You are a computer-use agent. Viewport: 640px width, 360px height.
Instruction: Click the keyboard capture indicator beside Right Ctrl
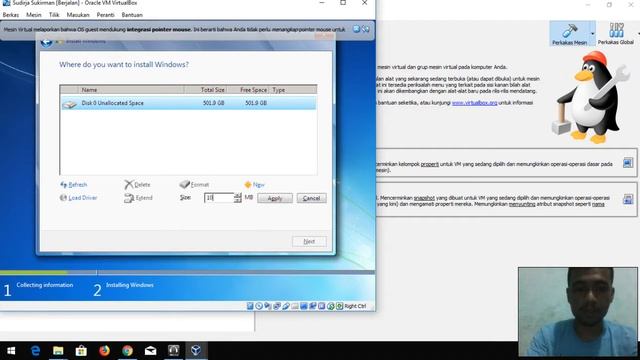point(340,306)
